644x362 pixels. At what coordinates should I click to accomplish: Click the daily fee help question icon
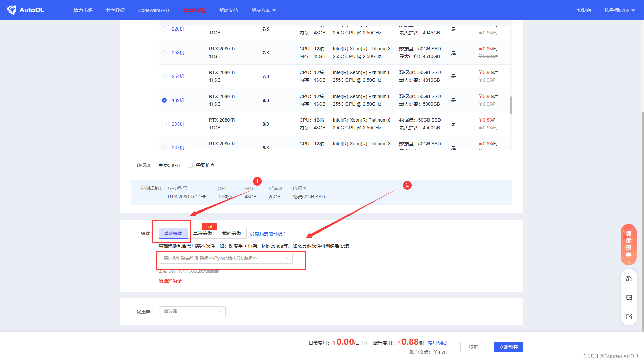364,343
